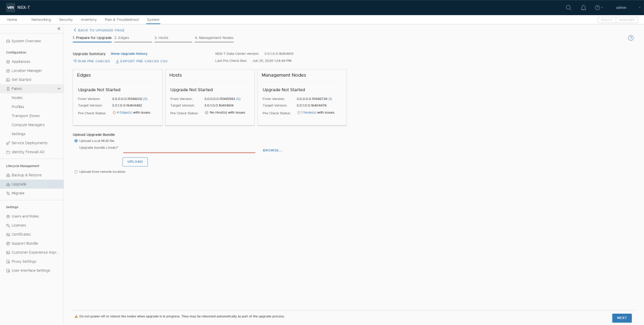Screen dimensions: 644x325
Task: Click Show Upgrade History link
Action: (129, 54)
